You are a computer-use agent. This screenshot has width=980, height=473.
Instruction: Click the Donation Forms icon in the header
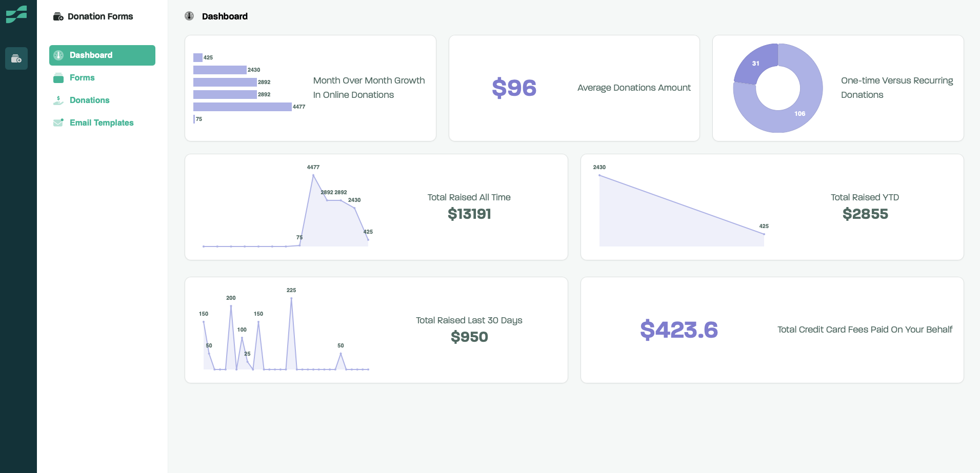57,16
